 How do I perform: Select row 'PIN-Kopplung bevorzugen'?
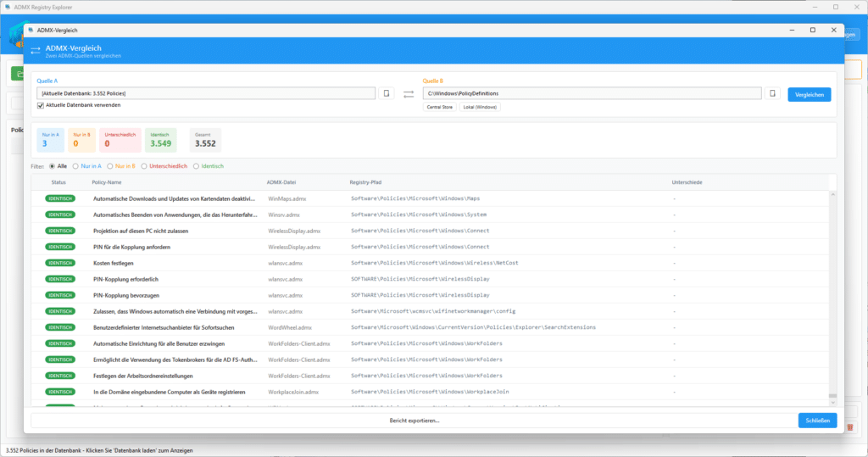click(430, 295)
